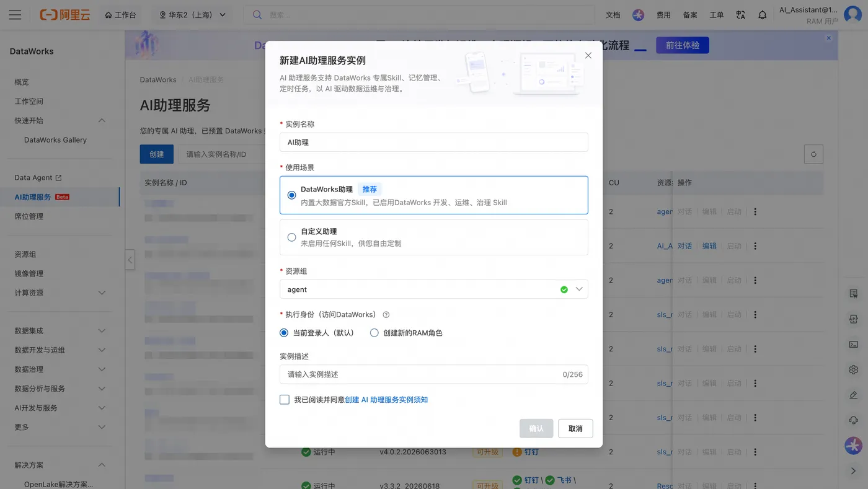Open 资源组 in the sidebar menu
This screenshot has width=868, height=489.
(25, 254)
